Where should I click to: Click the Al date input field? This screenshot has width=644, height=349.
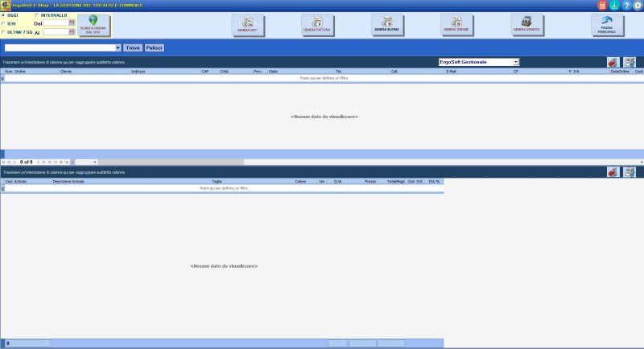(56, 31)
